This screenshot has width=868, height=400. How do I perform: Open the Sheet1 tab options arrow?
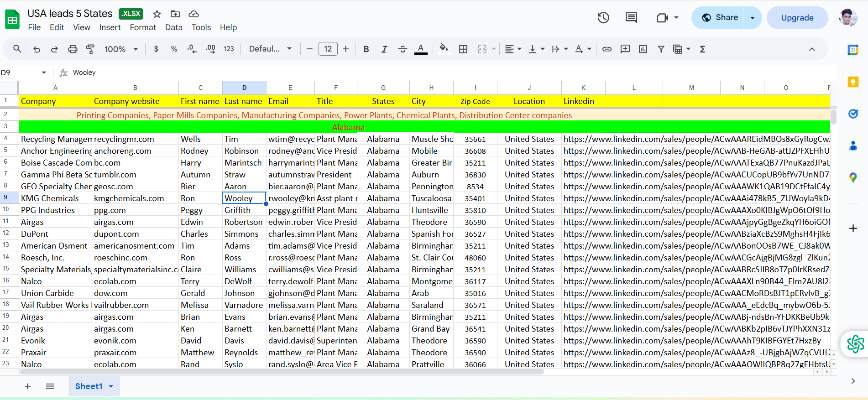tap(111, 386)
